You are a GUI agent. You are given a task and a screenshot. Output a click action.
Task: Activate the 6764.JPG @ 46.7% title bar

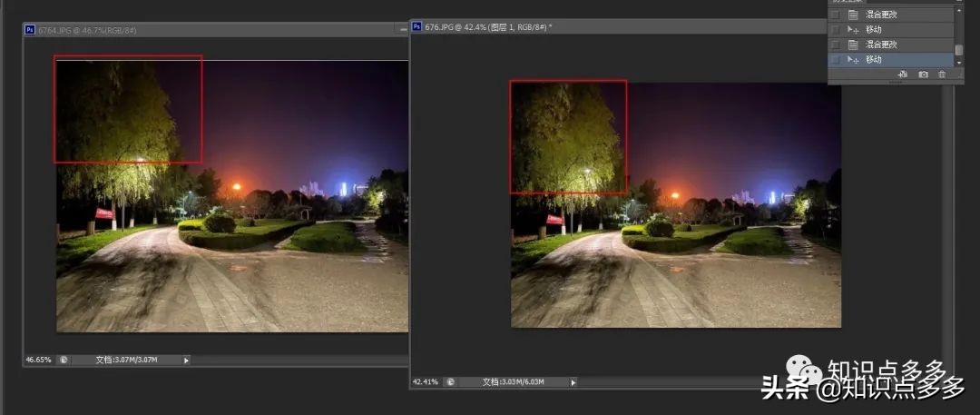[x=216, y=29]
